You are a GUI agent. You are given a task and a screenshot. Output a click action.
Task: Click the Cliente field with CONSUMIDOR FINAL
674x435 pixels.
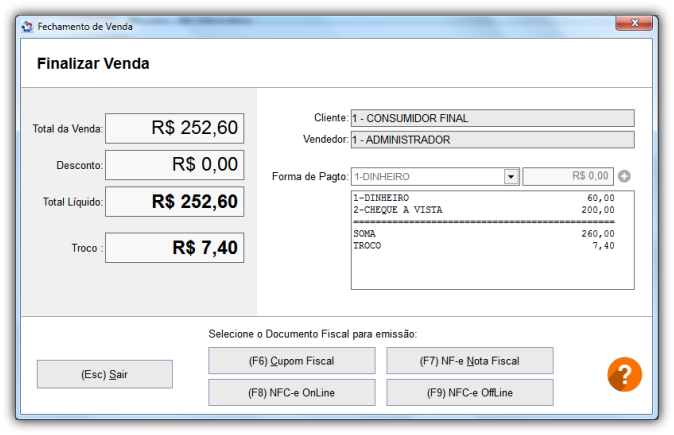pos(492,118)
